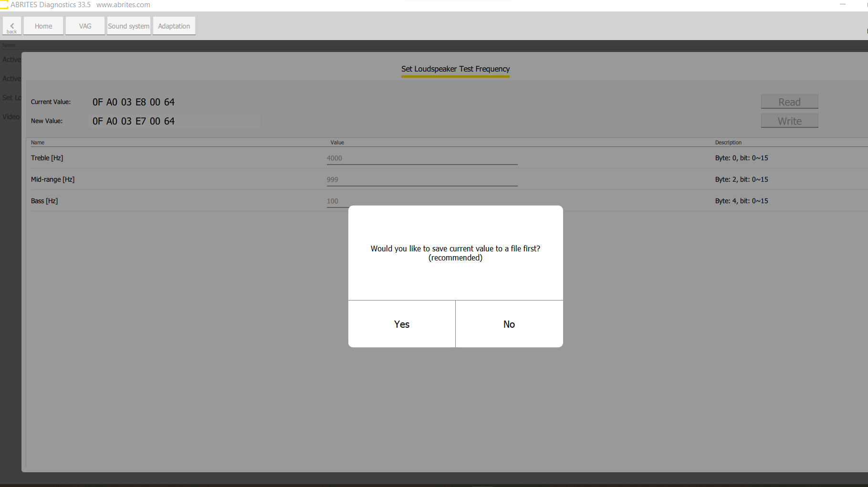Decline saving with the No button

tap(509, 324)
